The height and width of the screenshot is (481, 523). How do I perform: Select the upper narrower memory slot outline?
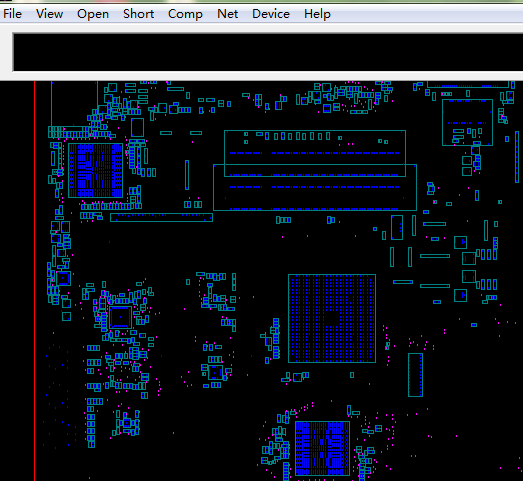pyautogui.click(x=315, y=153)
